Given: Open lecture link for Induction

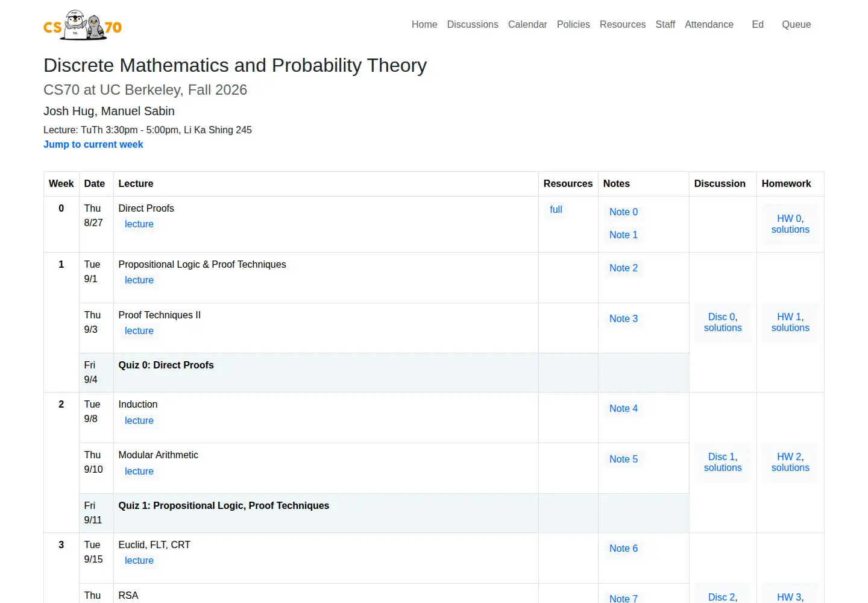Looking at the screenshot, I should [139, 420].
